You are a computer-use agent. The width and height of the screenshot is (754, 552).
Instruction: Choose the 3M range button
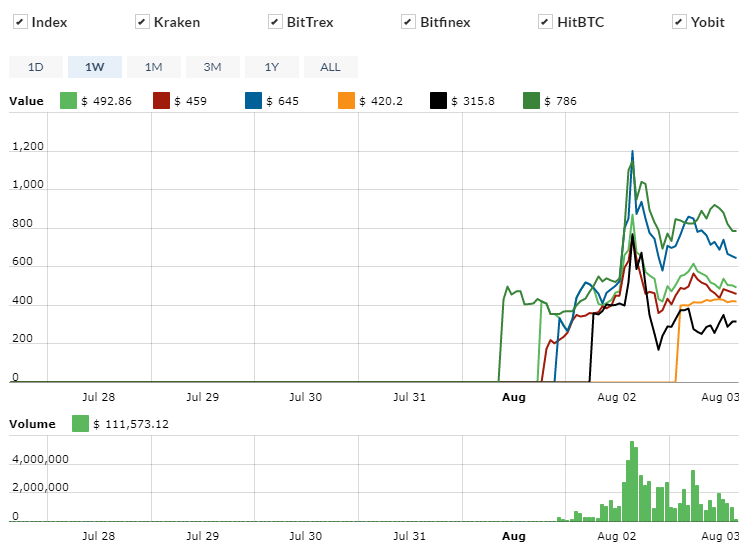point(212,67)
